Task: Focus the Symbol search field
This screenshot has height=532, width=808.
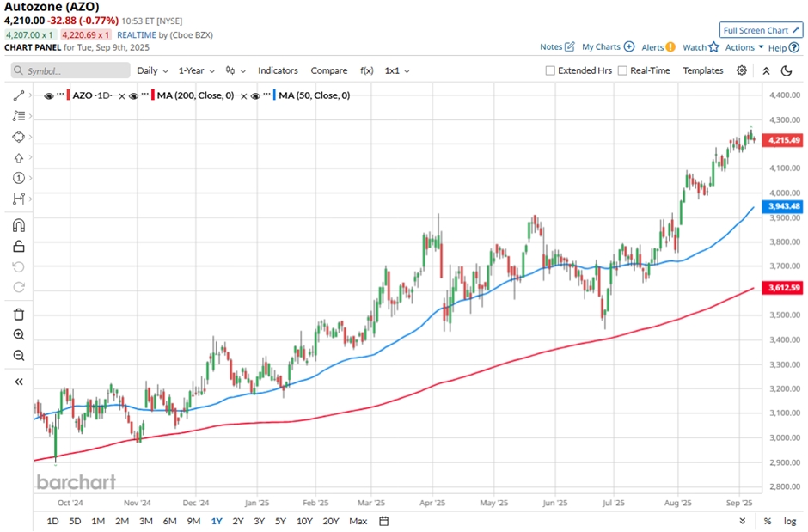Action: [x=70, y=70]
